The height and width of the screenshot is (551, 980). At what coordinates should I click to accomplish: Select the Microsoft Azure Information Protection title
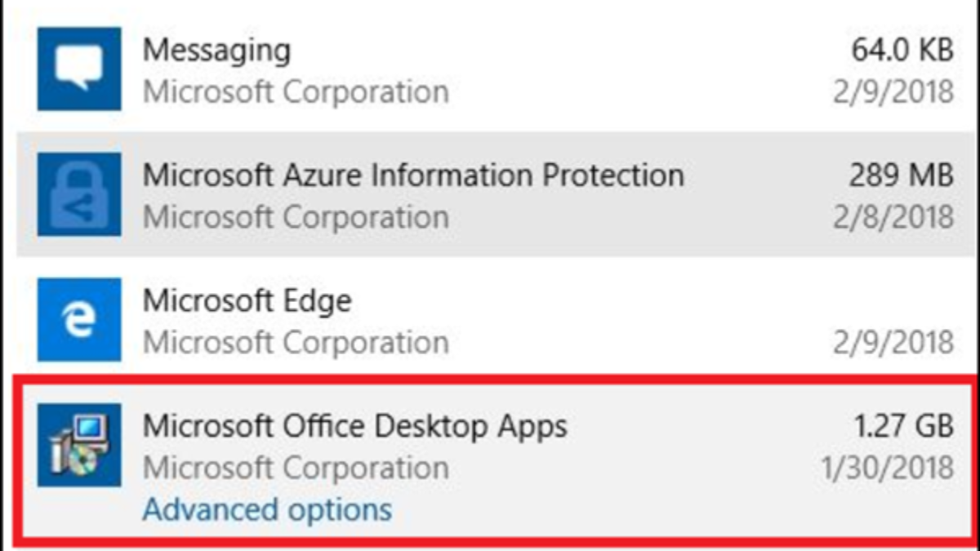(x=413, y=175)
